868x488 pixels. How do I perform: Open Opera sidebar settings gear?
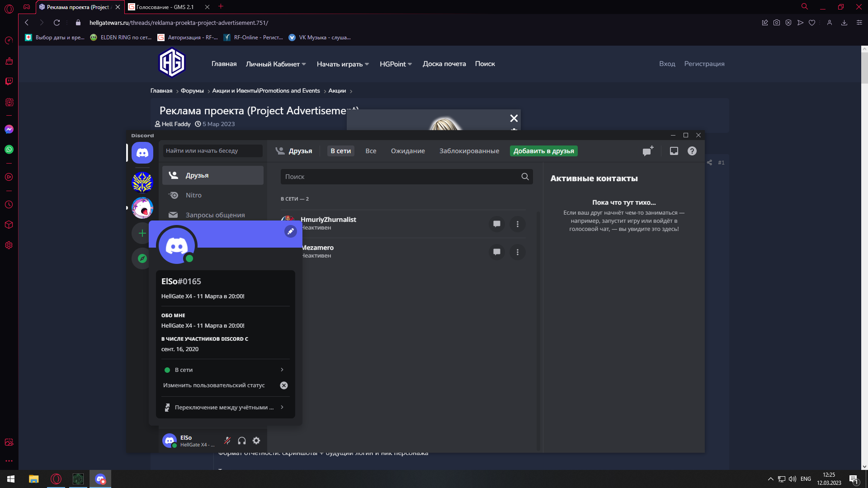[x=9, y=245]
